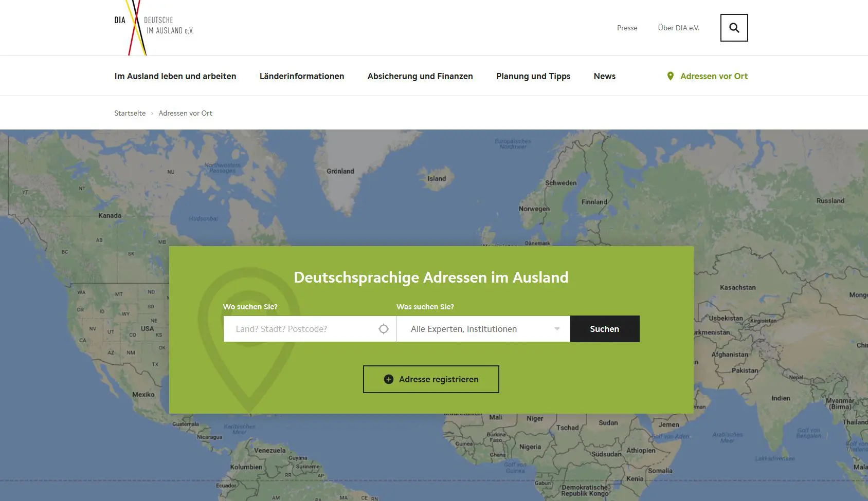The height and width of the screenshot is (501, 868).
Task: Click the Russland label on map
Action: tap(830, 200)
